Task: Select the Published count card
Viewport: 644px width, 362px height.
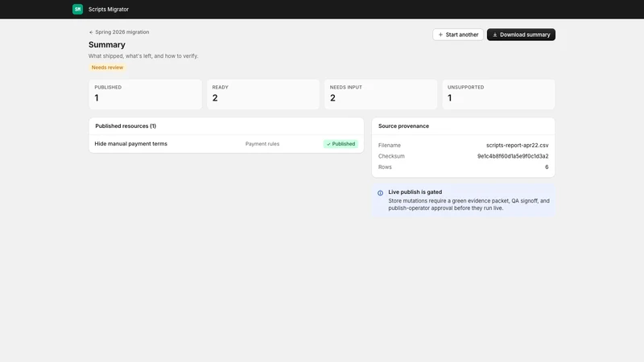Action: [146, 94]
